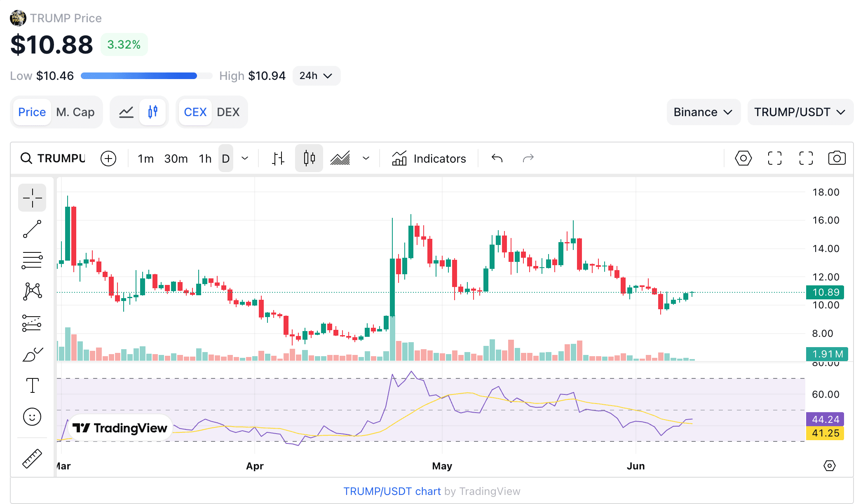Select the 1h timeframe
863x504 pixels.
[x=205, y=159]
